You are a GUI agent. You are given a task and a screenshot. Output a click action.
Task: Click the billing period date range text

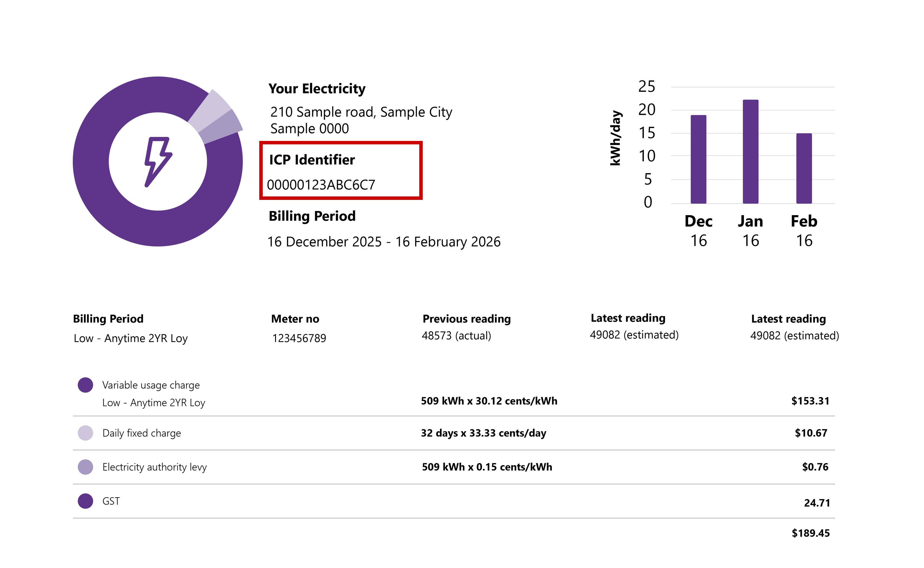click(x=384, y=242)
